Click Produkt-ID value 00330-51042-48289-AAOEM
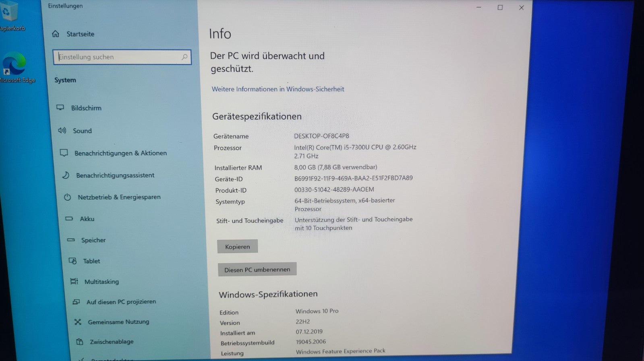 pos(334,189)
